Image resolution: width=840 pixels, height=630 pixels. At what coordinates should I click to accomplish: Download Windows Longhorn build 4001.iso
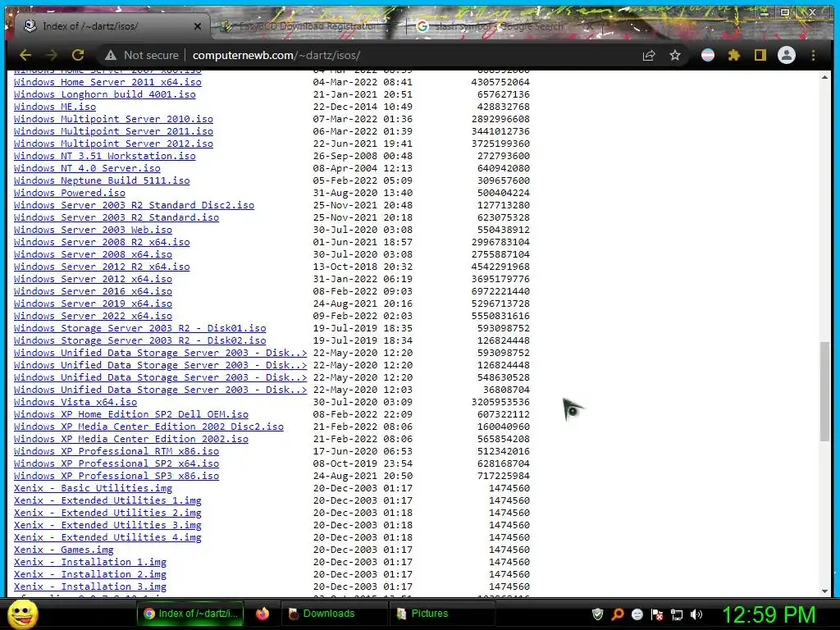104,94
